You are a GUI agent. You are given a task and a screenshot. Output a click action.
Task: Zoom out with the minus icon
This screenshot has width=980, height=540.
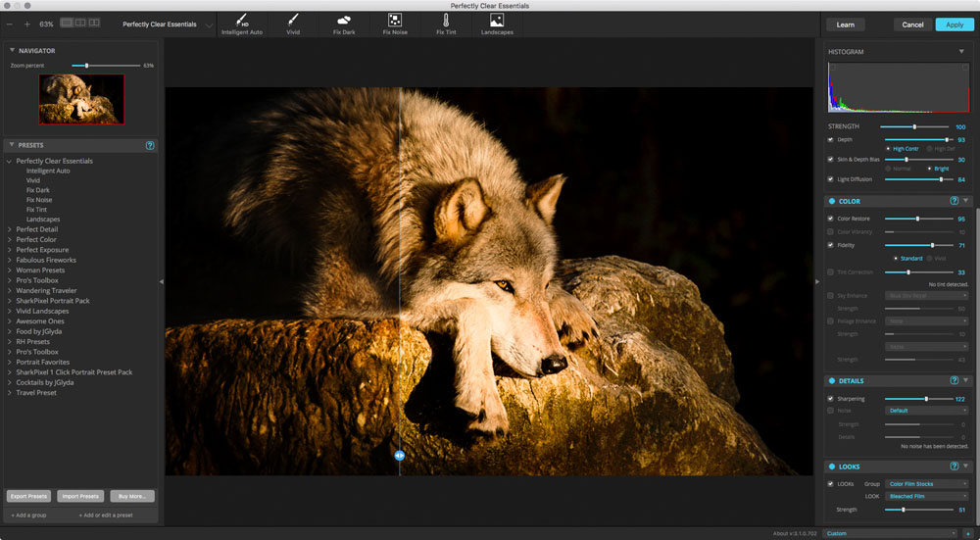(x=10, y=25)
